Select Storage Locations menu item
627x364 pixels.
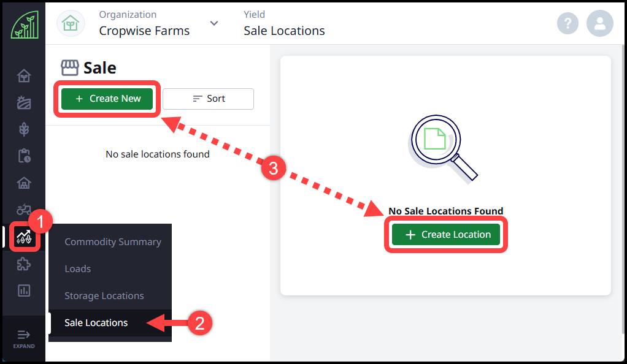point(104,296)
